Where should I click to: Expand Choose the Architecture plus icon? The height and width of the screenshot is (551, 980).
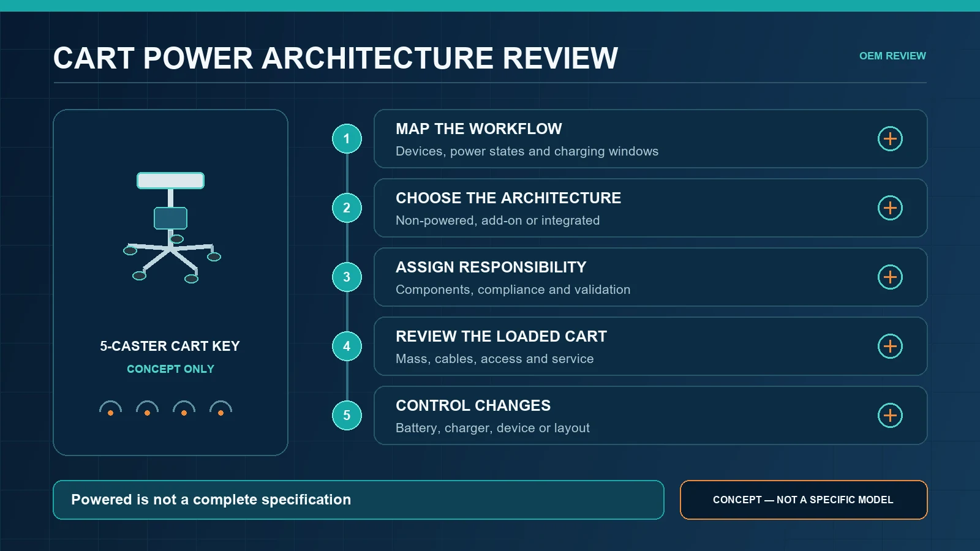pyautogui.click(x=890, y=208)
